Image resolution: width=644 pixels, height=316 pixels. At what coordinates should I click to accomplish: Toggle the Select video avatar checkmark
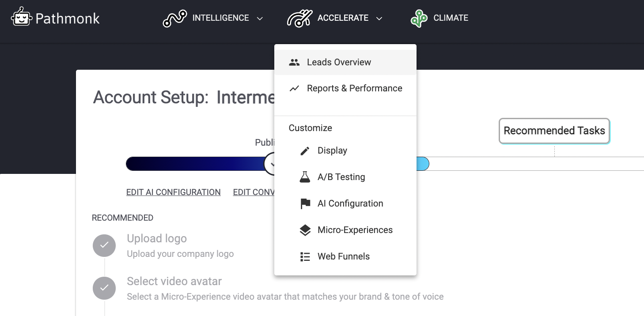(104, 288)
